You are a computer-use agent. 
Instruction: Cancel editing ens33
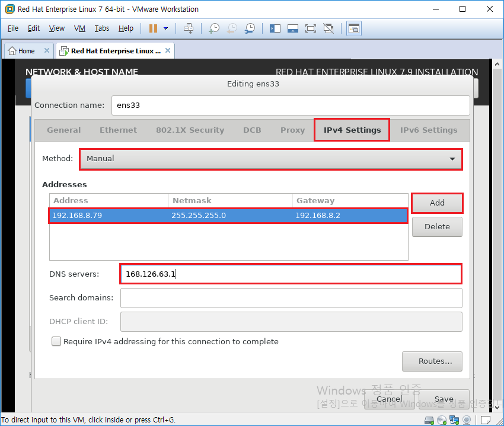pyautogui.click(x=389, y=399)
